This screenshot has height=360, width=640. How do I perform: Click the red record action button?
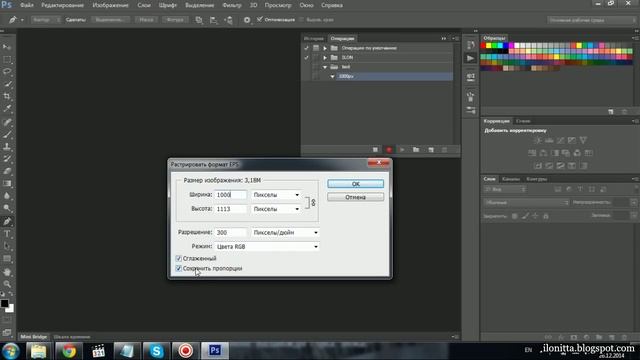point(389,150)
